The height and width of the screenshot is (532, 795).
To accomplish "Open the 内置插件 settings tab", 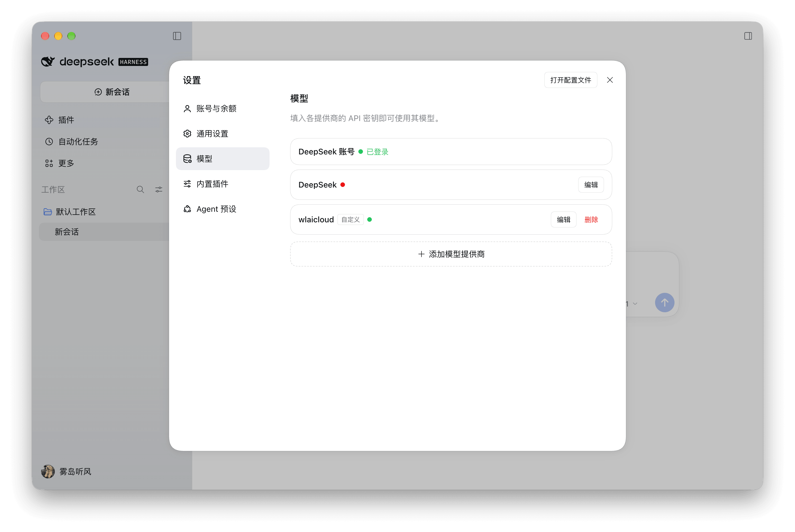I will point(222,184).
